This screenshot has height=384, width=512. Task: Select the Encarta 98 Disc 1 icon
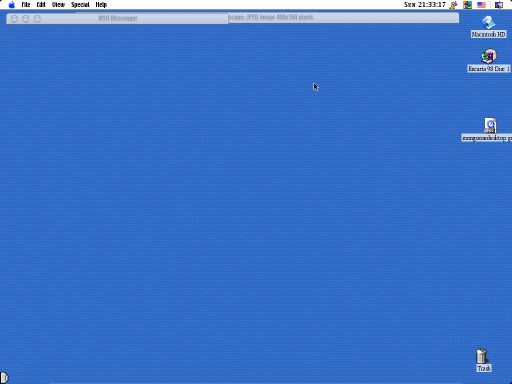tap(489, 56)
